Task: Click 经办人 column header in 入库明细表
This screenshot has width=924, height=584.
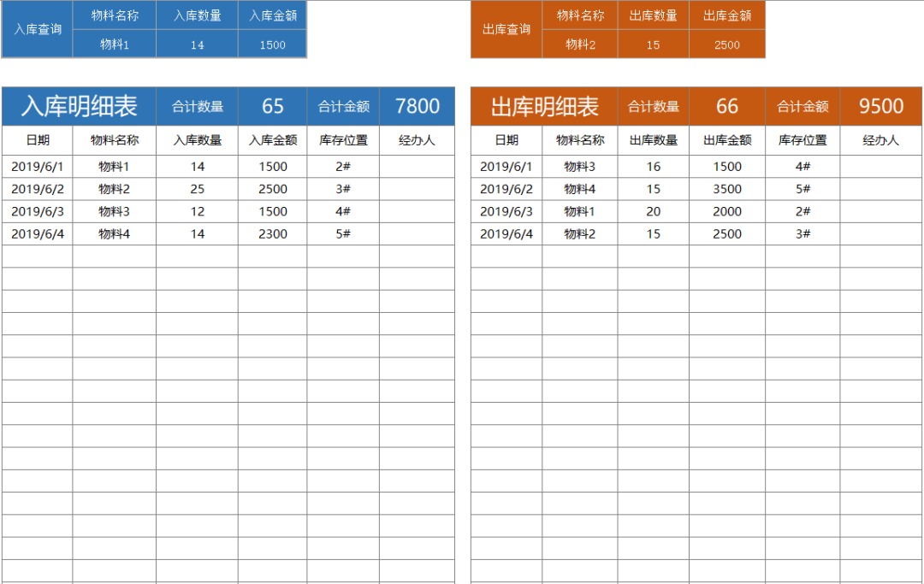Action: tap(418, 140)
